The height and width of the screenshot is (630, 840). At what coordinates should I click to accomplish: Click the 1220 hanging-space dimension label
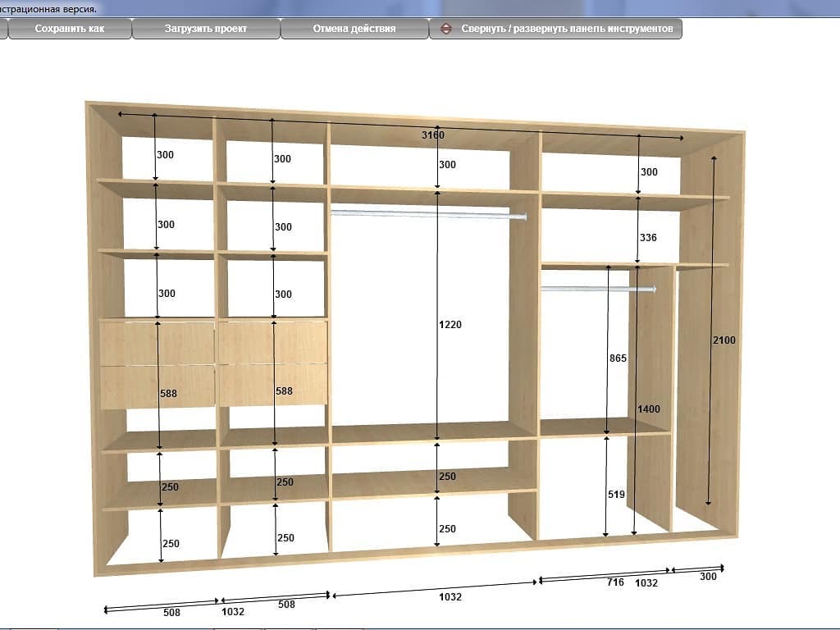[x=450, y=325]
